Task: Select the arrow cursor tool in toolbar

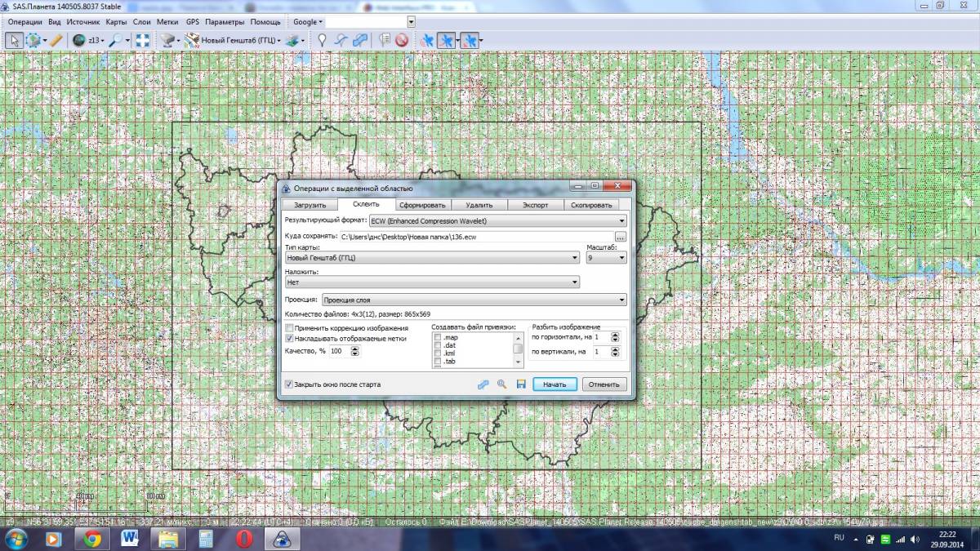Action: point(13,40)
